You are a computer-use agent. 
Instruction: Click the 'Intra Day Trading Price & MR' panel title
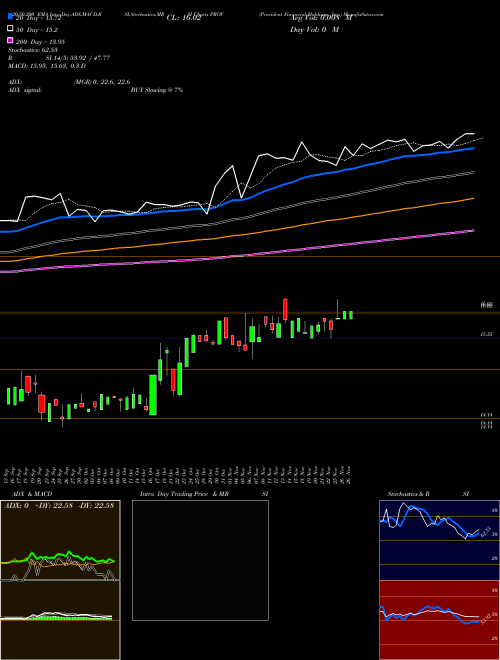pyautogui.click(x=184, y=494)
